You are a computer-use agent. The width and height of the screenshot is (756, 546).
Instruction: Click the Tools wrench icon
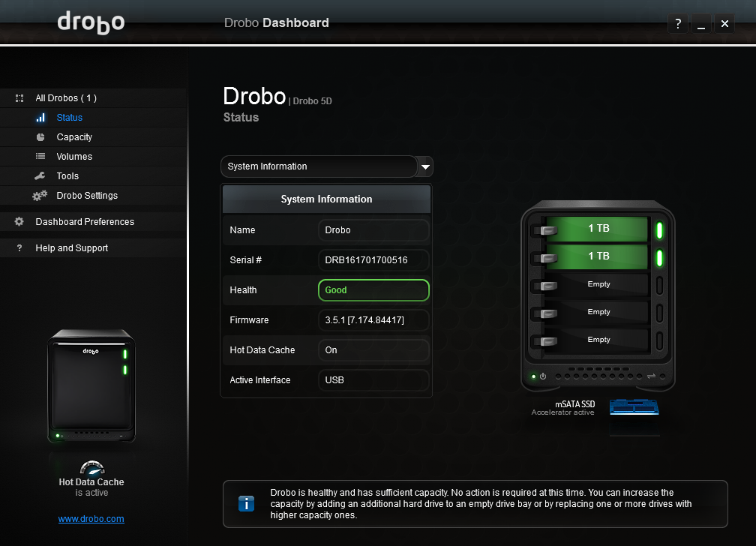click(x=40, y=176)
